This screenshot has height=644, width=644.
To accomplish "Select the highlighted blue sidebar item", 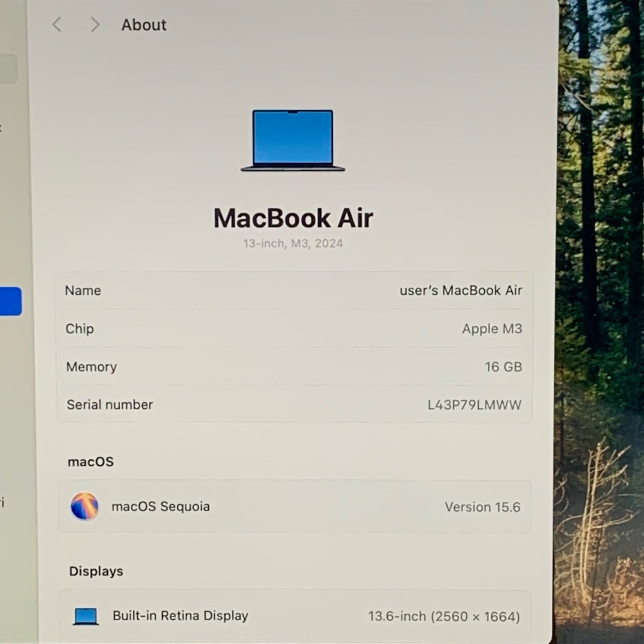I will (x=10, y=301).
